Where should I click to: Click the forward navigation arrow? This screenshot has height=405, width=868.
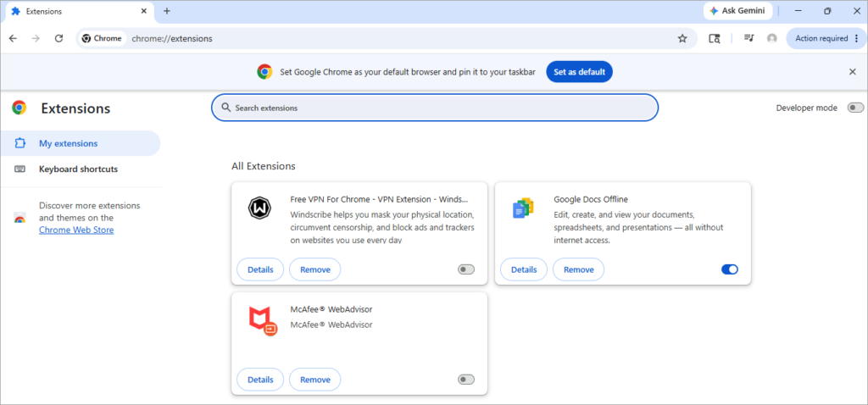36,39
